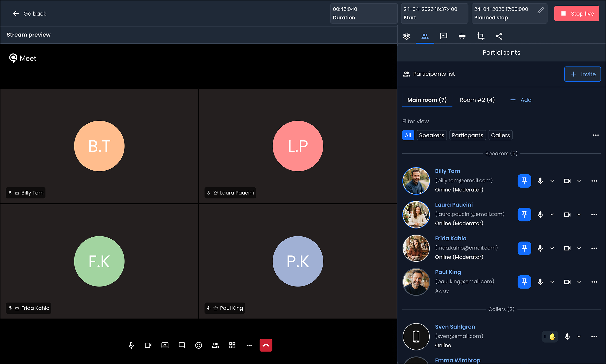Viewport: 606px width, 364px height.
Task: Filter the list by Speakers
Action: tap(432, 135)
